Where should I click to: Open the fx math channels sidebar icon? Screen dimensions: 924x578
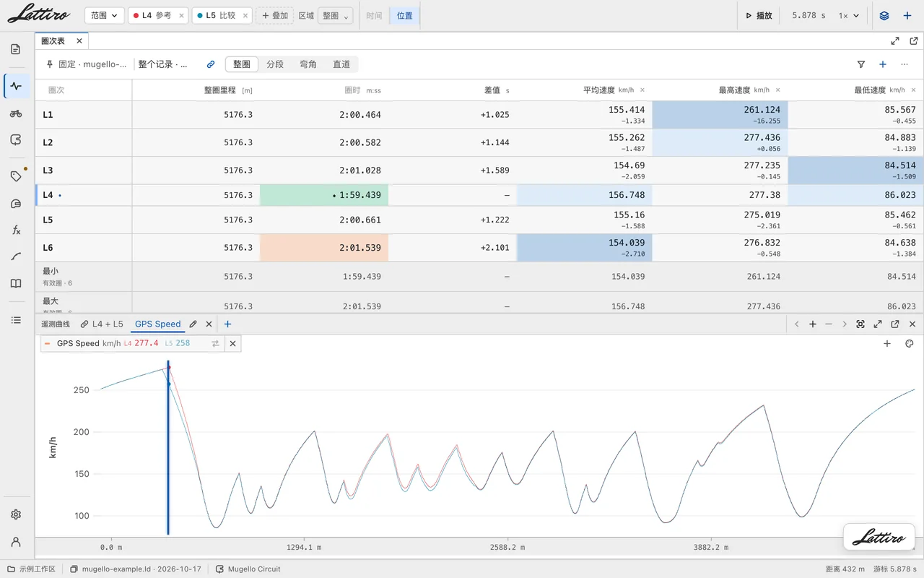[x=16, y=230]
